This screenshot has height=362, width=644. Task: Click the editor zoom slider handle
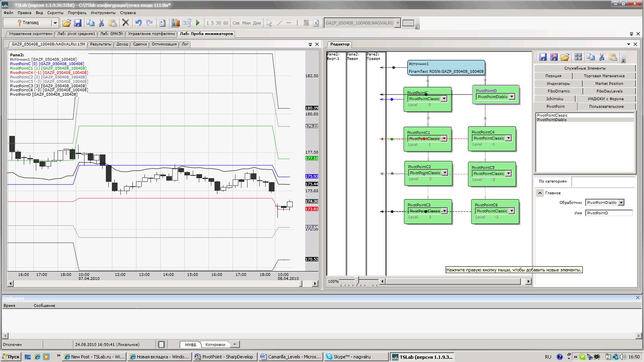[357, 280]
